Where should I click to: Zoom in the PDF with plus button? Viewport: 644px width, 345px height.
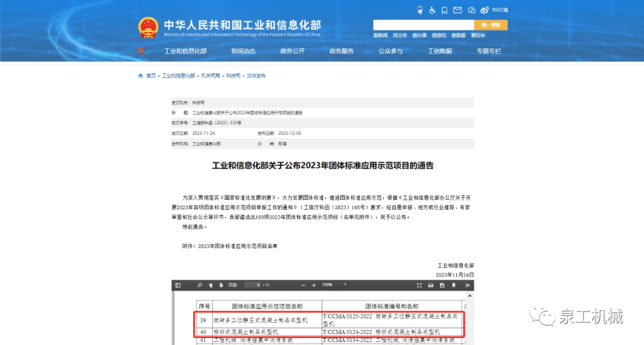314,285
